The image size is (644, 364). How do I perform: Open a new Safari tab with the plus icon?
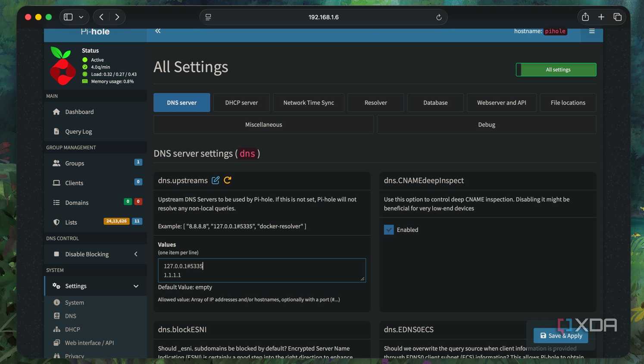601,17
